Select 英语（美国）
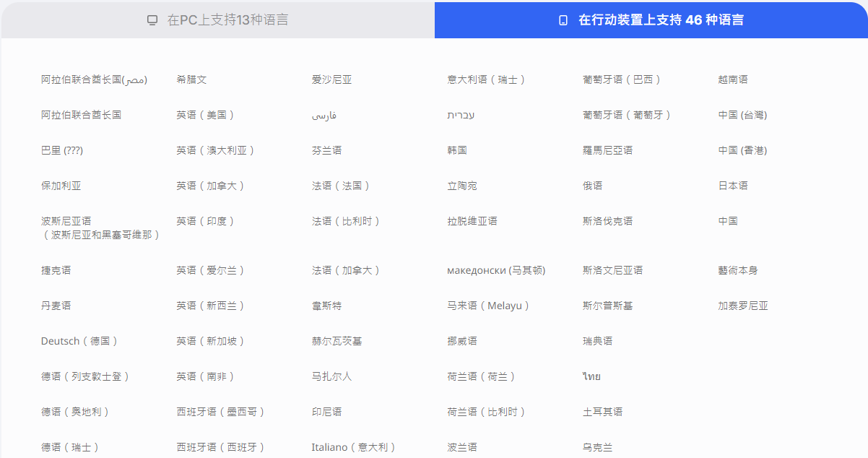 (x=207, y=115)
